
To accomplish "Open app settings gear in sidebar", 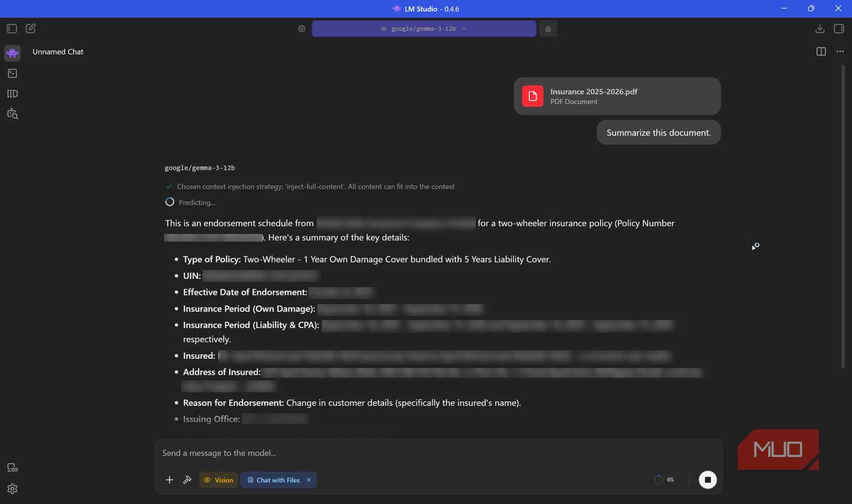I will [12, 489].
